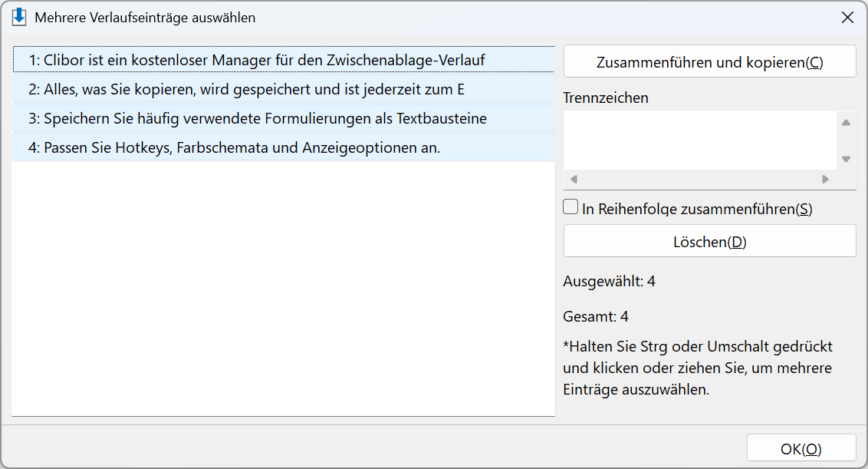Select entry 3: Speichern Sie häufig verwendete Formulierungen
Image resolution: width=868 pixels, height=469 pixels.
(284, 119)
